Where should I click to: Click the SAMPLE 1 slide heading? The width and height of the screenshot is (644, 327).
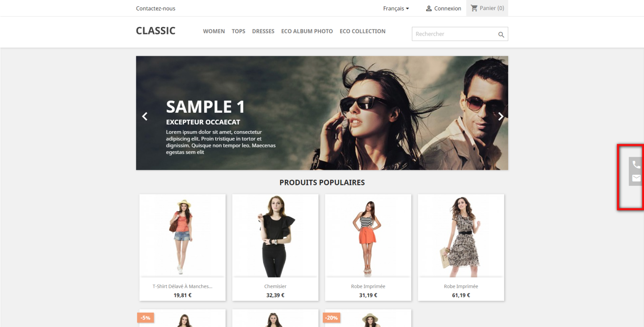click(205, 107)
